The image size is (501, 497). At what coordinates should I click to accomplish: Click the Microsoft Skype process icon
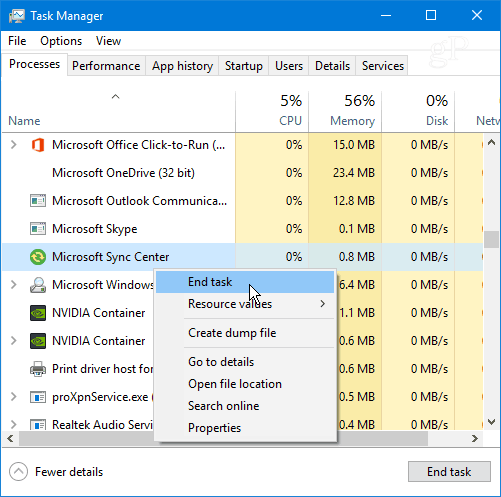[x=38, y=229]
